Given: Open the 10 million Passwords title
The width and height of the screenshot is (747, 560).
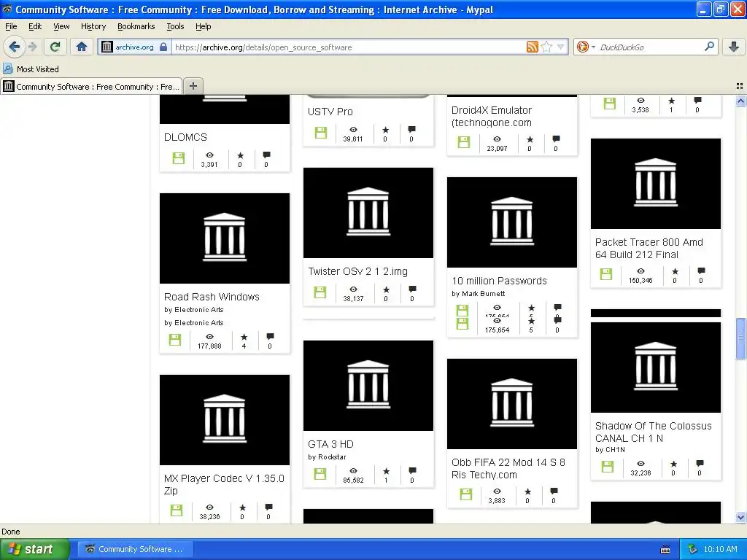Looking at the screenshot, I should pos(499,281).
